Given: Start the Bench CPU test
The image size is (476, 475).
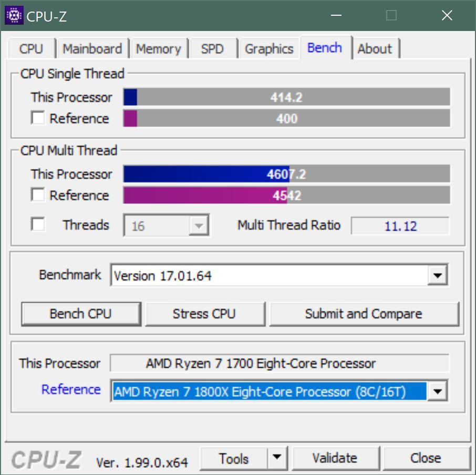Looking at the screenshot, I should click(x=81, y=314).
